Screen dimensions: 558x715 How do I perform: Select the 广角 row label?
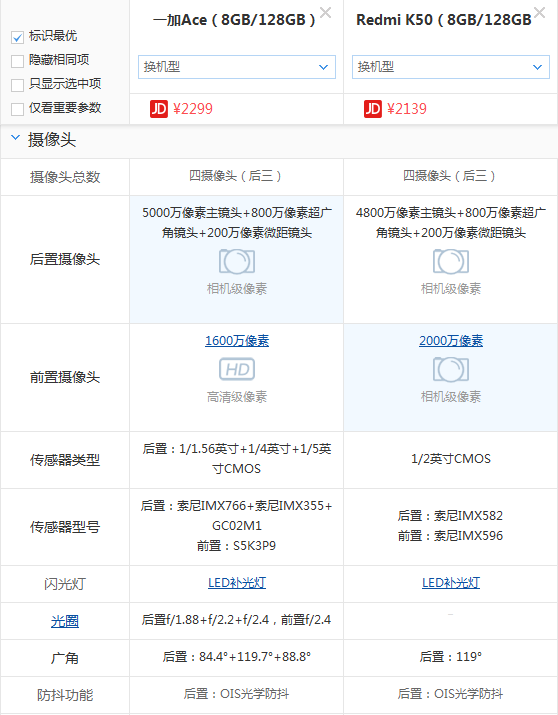65,658
